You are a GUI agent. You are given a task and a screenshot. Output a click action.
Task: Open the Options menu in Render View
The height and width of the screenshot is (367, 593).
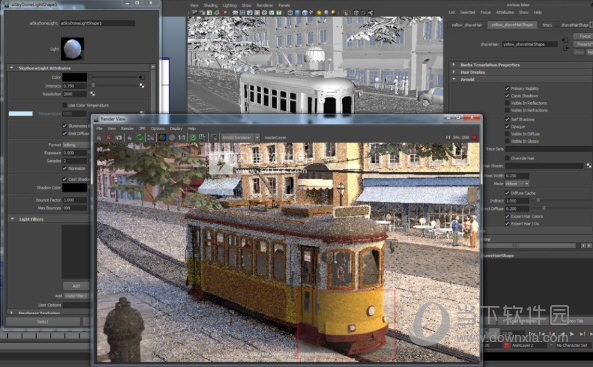(158, 129)
